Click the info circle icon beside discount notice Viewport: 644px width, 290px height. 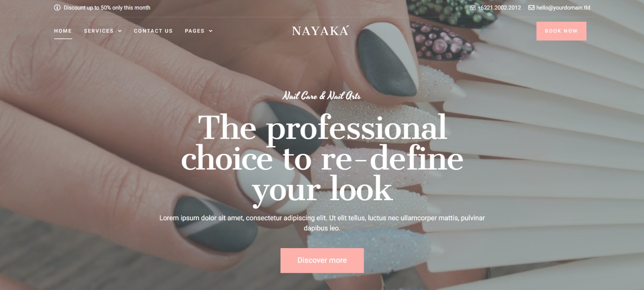click(x=57, y=8)
